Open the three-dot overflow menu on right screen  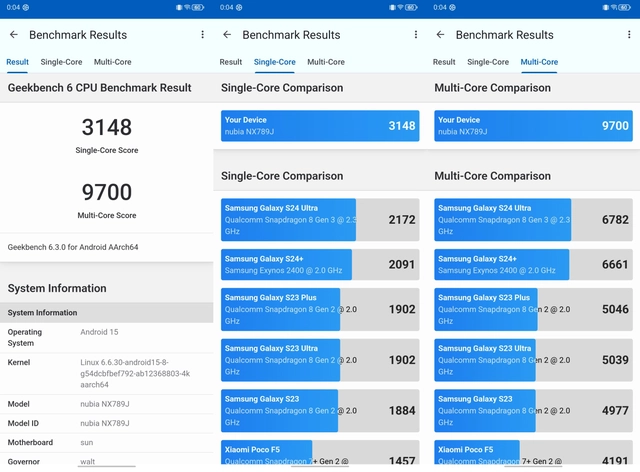629,35
